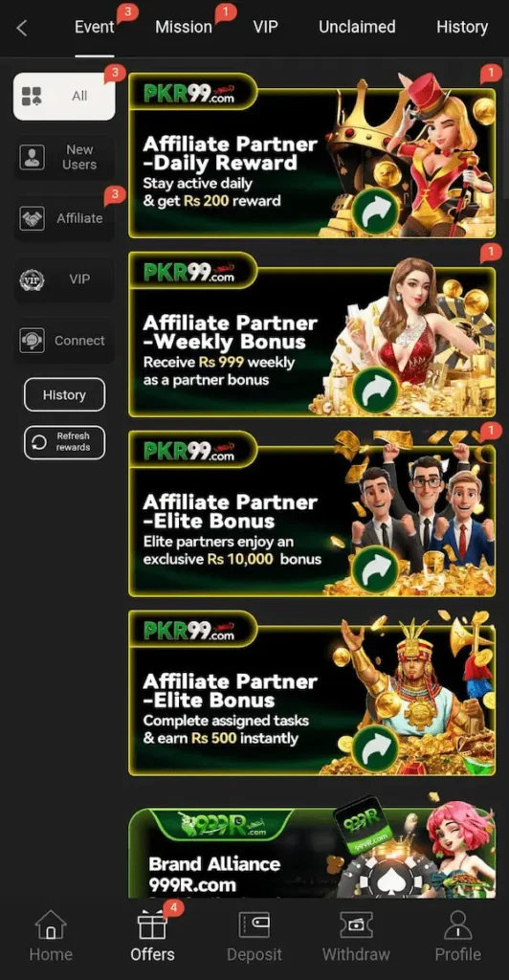The width and height of the screenshot is (509, 980).
Task: Click the History button in the sidebar
Action: (64, 395)
